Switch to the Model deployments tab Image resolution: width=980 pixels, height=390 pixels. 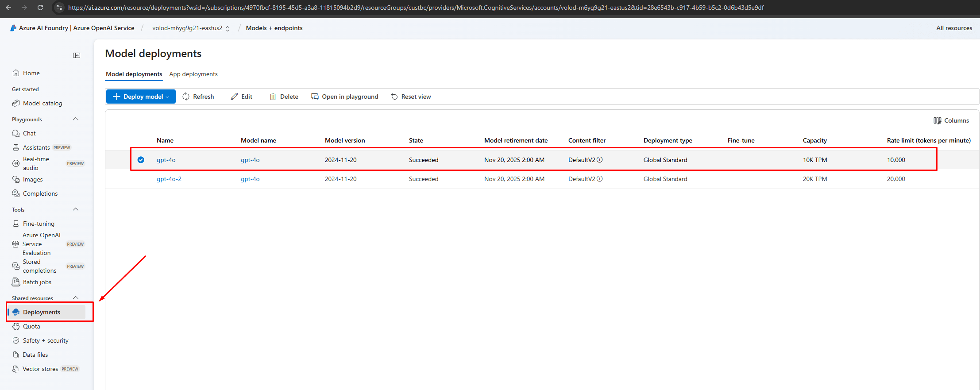pos(134,74)
